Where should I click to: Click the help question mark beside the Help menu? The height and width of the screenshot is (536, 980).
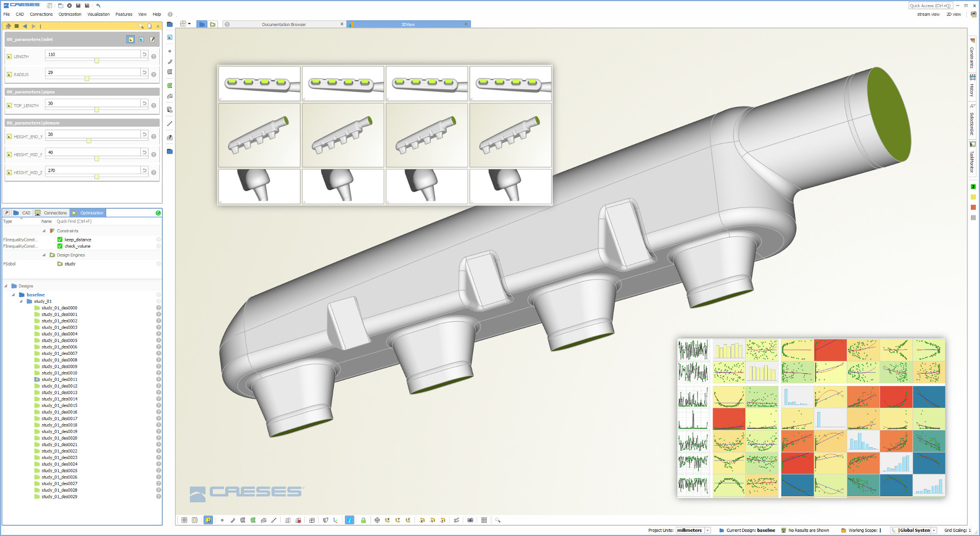(170, 14)
